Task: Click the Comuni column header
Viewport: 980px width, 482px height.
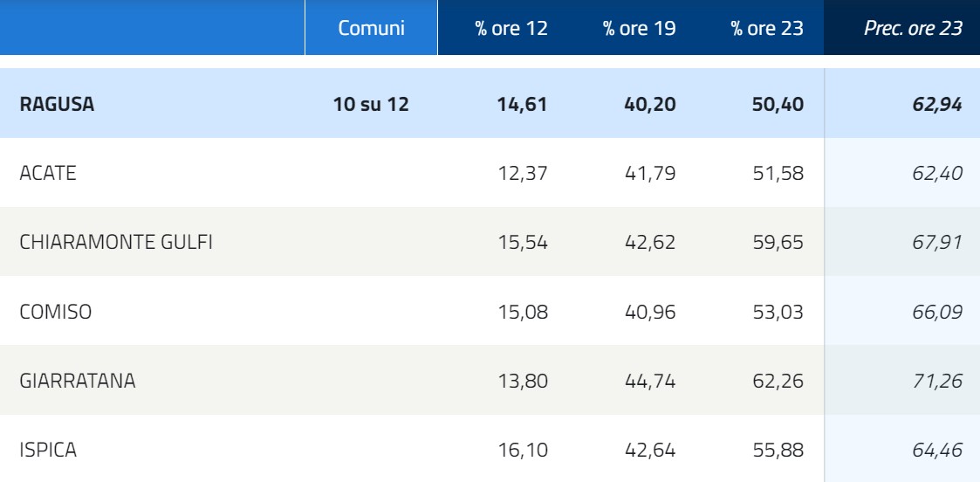Action: [371, 28]
